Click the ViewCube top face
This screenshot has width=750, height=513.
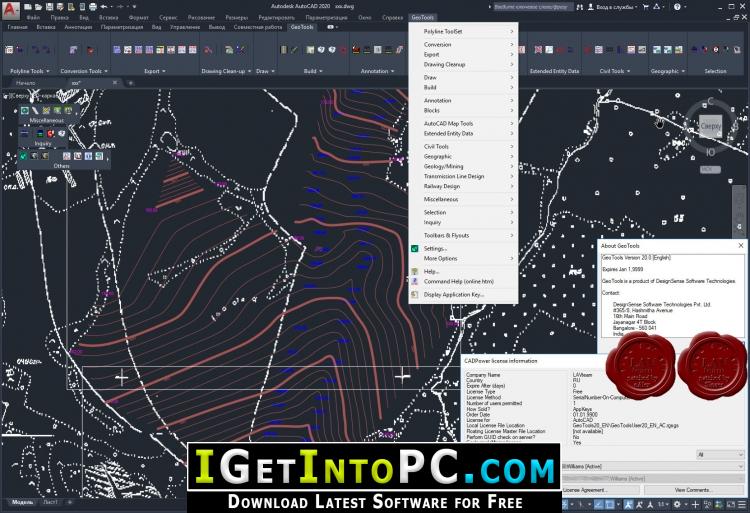(x=711, y=128)
